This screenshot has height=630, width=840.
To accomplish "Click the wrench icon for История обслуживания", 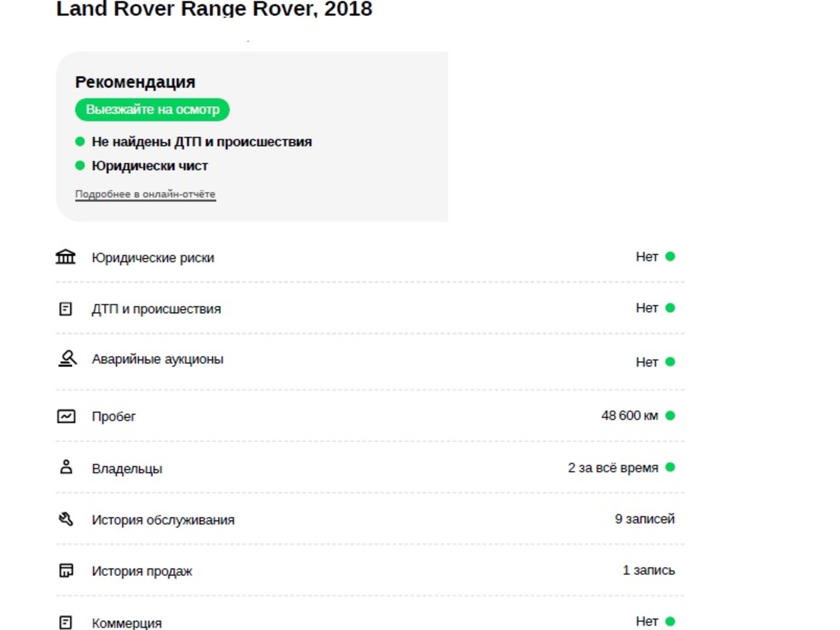I will coord(66,519).
